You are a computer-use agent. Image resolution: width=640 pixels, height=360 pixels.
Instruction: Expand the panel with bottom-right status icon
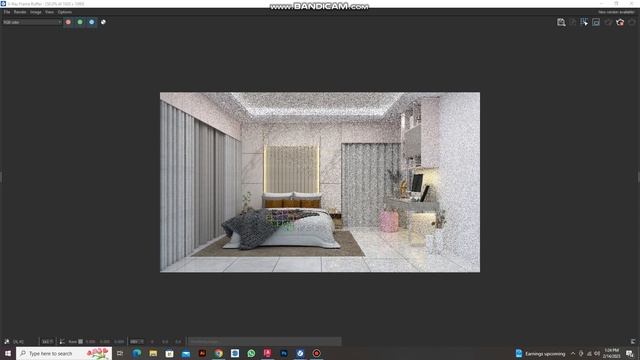633,342
